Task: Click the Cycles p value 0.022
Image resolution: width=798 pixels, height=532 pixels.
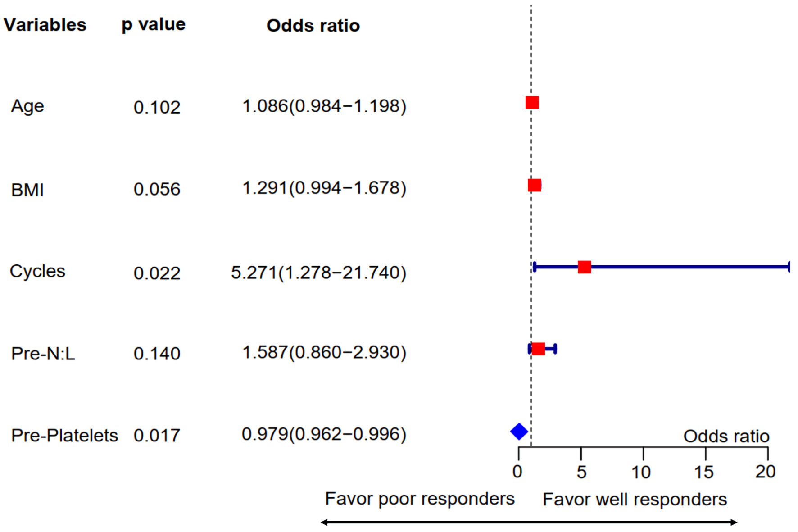Action: (157, 273)
